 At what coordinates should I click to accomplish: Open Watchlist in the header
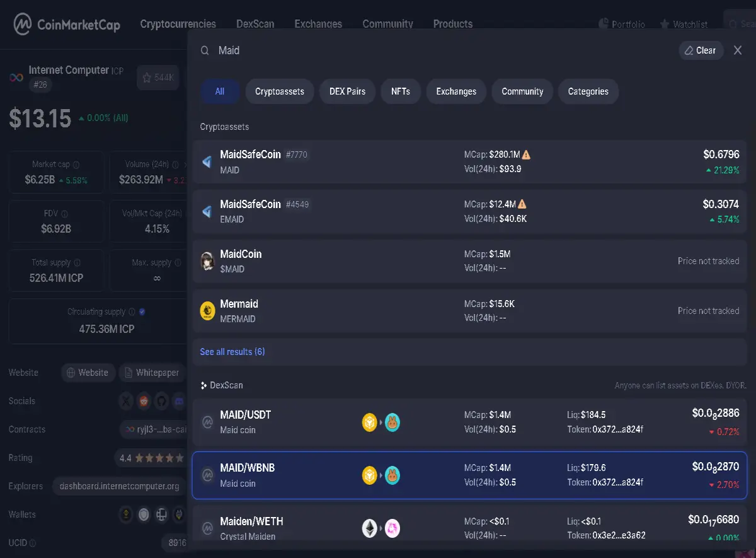tap(684, 25)
